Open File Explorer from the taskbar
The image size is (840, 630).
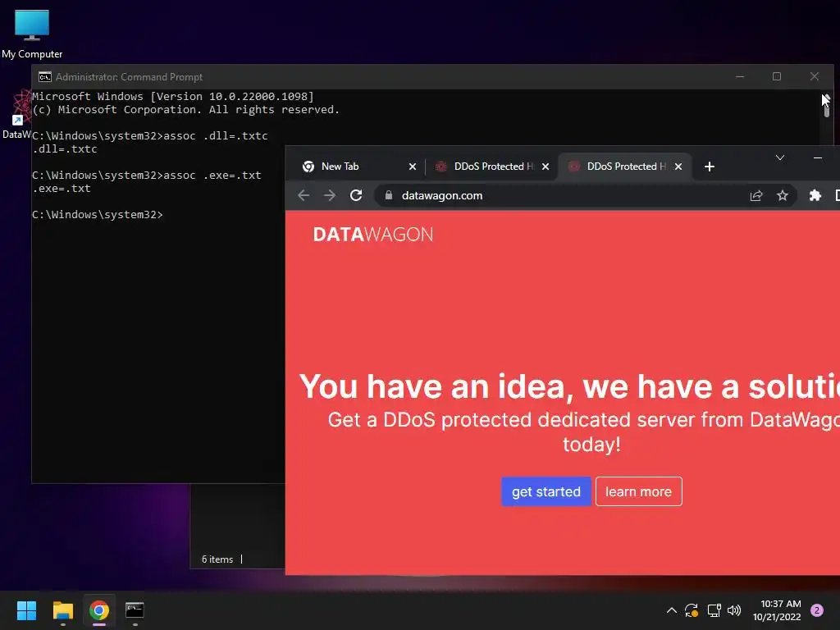click(x=62, y=610)
